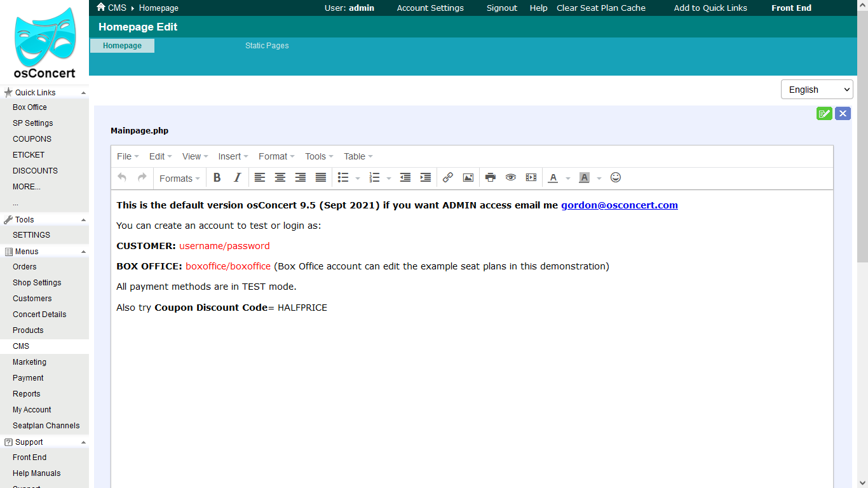
Task: Email gordon@osconcert.com via the link
Action: tap(619, 205)
